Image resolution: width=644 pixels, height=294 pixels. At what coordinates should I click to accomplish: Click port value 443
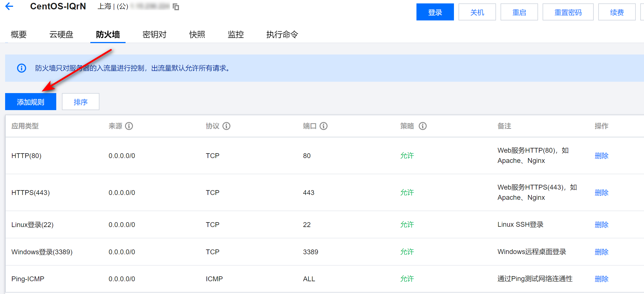(309, 193)
